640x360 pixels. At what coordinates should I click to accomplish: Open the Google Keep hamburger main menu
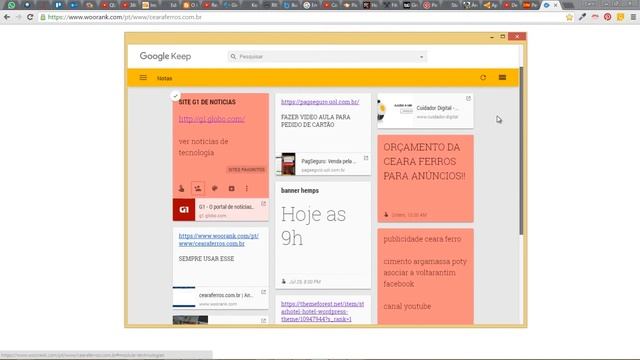[143, 78]
